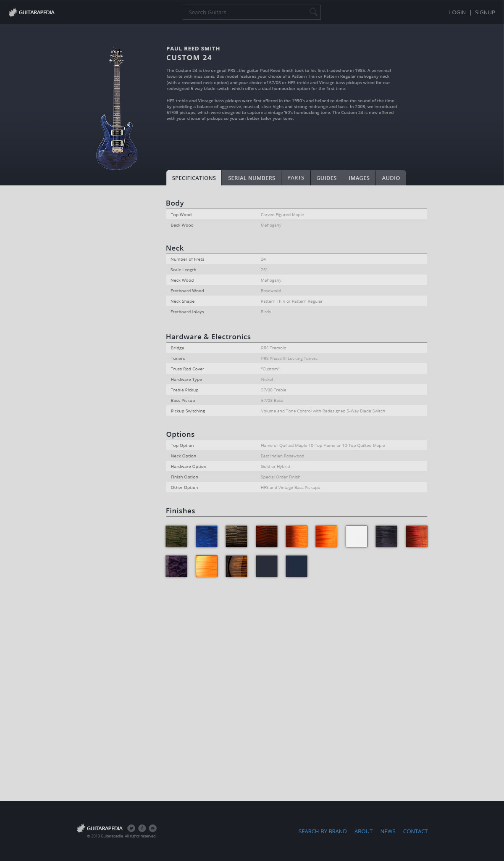Click the 'East Indian Rosewood' neck option value
This screenshot has width=504, height=861.
tap(282, 456)
